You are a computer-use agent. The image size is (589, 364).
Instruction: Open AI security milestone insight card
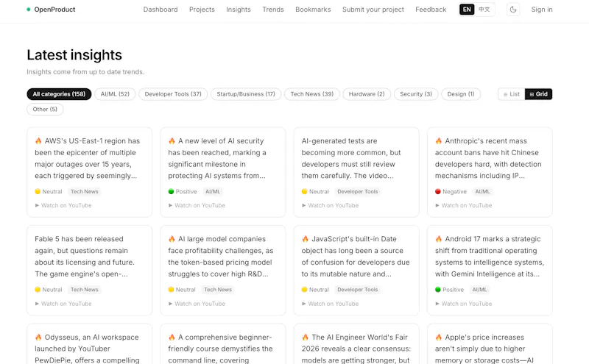coord(223,172)
